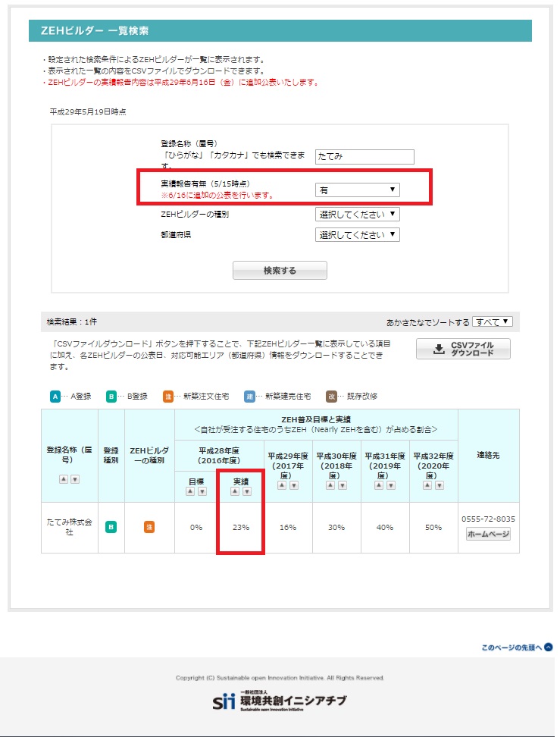Open the 実績報告有無 dropdown showing 有
The height and width of the screenshot is (737, 560).
357,190
